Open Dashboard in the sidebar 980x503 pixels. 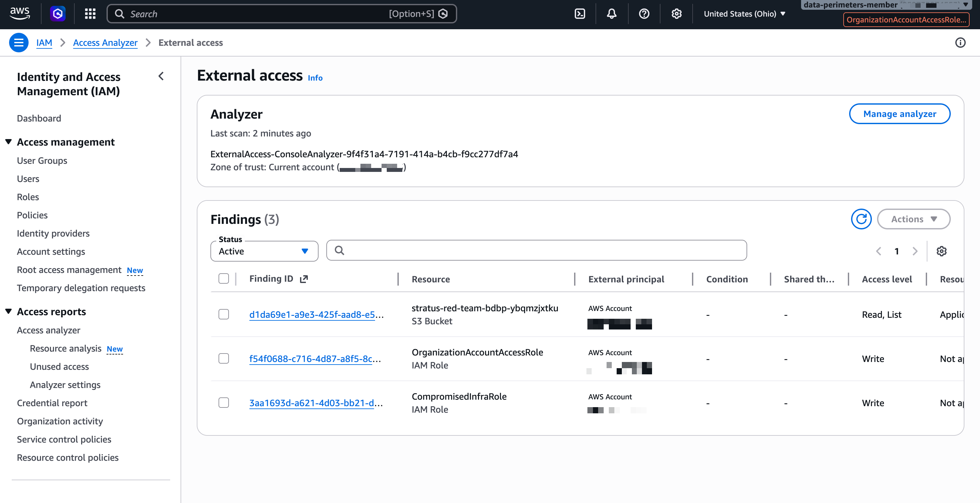(x=39, y=118)
